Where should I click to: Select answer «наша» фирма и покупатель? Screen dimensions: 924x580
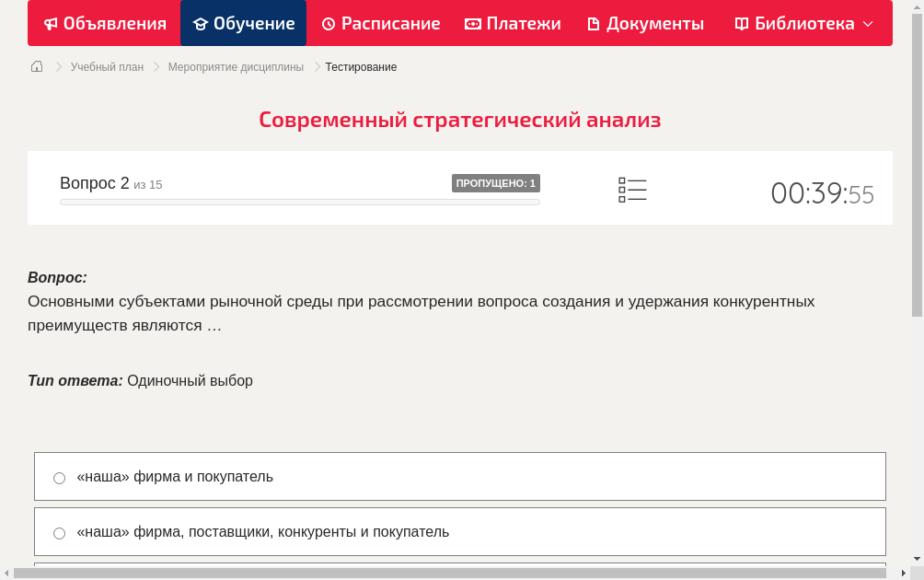pos(175,476)
